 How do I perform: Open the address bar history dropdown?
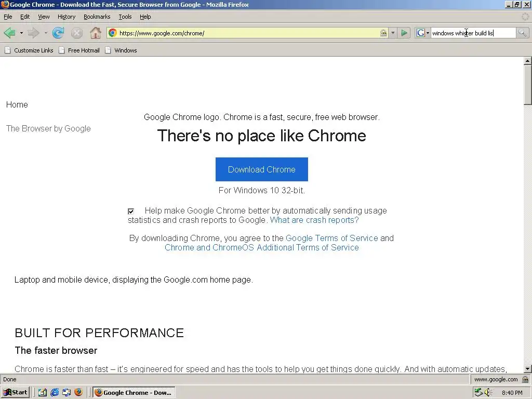pos(393,33)
